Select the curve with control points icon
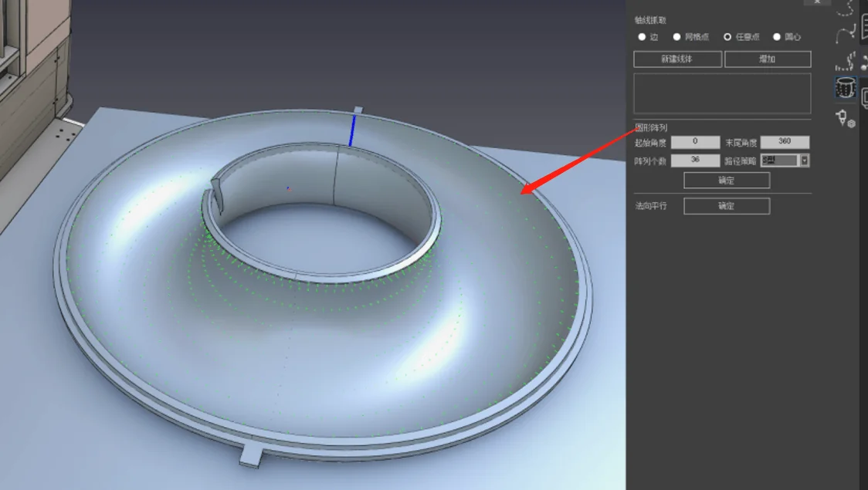The width and height of the screenshot is (868, 490). pos(846,34)
